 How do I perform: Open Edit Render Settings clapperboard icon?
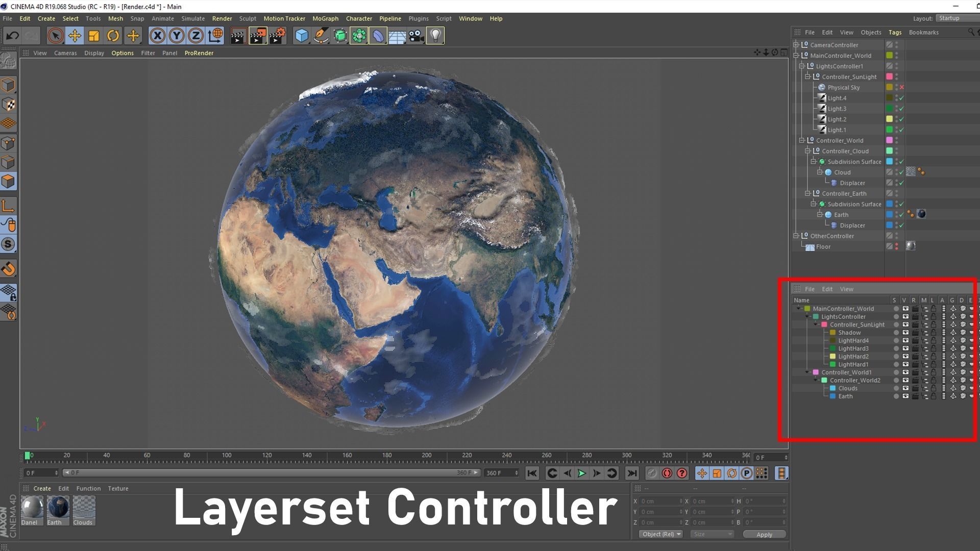pyautogui.click(x=277, y=36)
